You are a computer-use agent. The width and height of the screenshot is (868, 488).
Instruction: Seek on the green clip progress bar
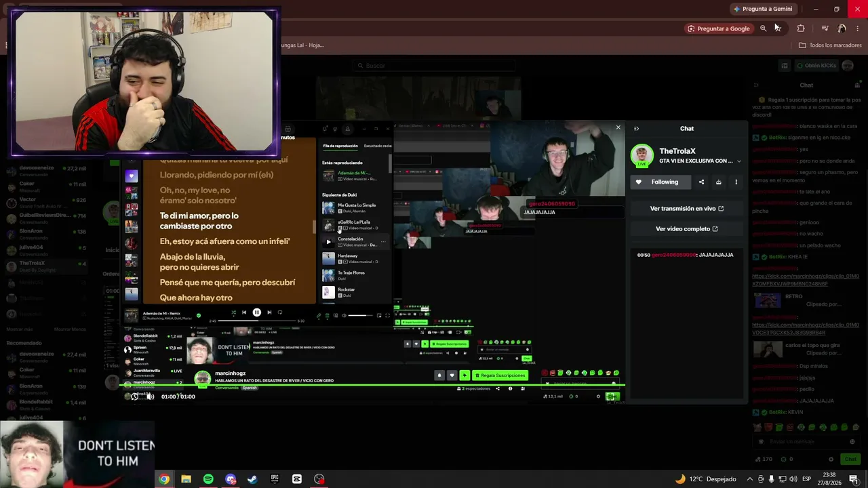372,386
